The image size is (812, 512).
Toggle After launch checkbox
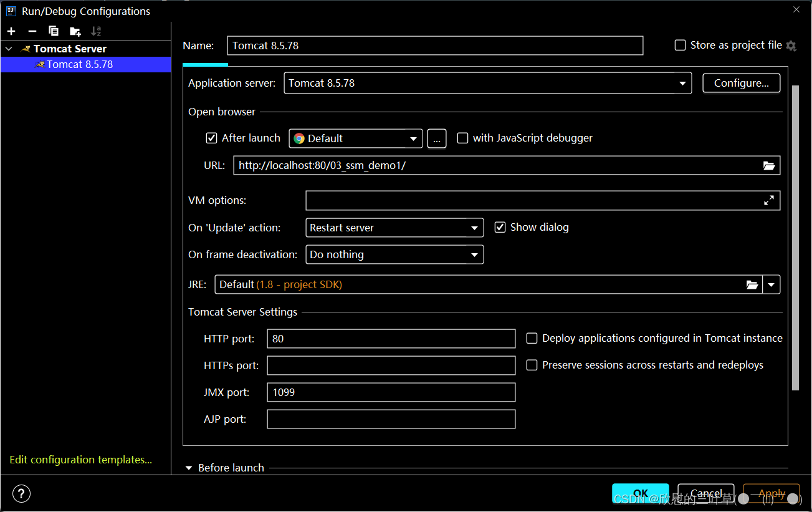212,138
